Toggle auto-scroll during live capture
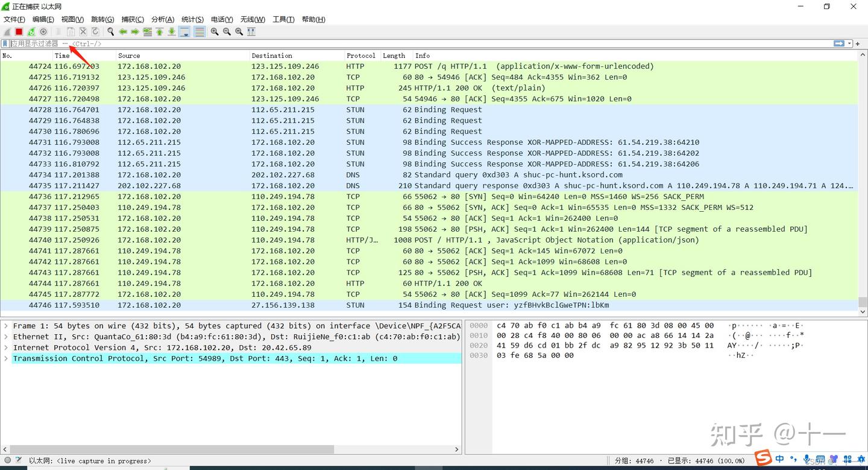The width and height of the screenshot is (868, 470). coord(185,31)
